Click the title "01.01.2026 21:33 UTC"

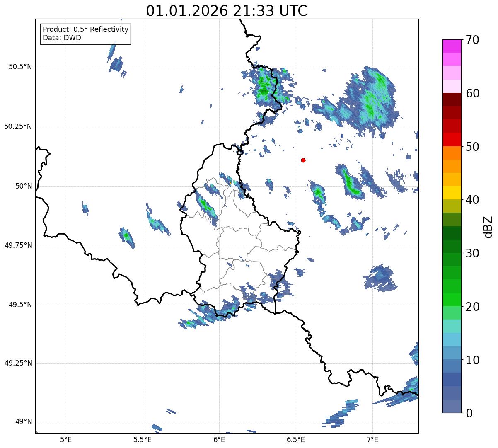[x=227, y=11]
